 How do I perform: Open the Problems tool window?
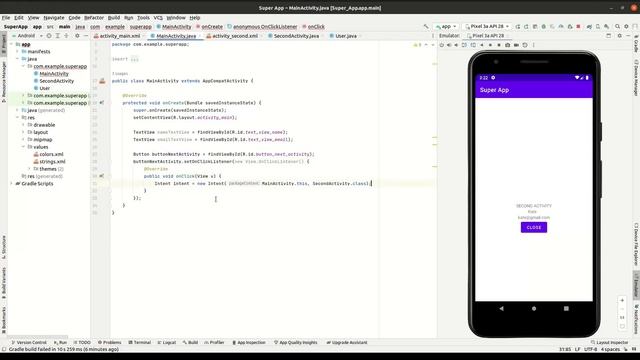point(109,342)
